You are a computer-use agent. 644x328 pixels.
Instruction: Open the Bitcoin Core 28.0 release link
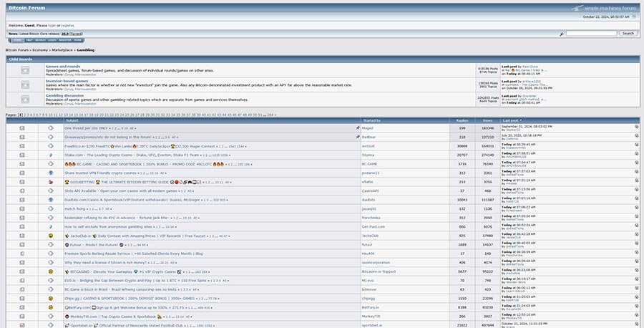pyautogui.click(x=65, y=34)
